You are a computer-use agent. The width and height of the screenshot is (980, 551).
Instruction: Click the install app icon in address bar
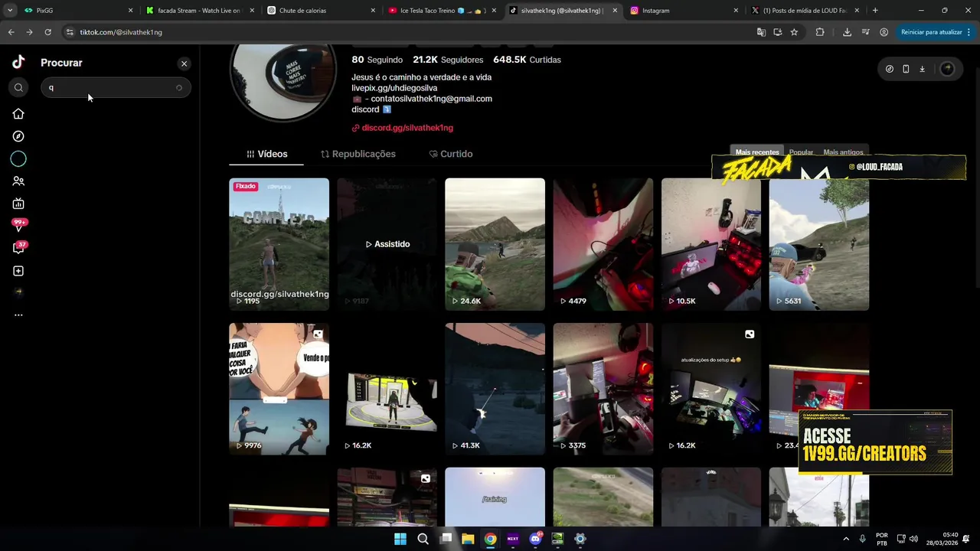(x=777, y=32)
